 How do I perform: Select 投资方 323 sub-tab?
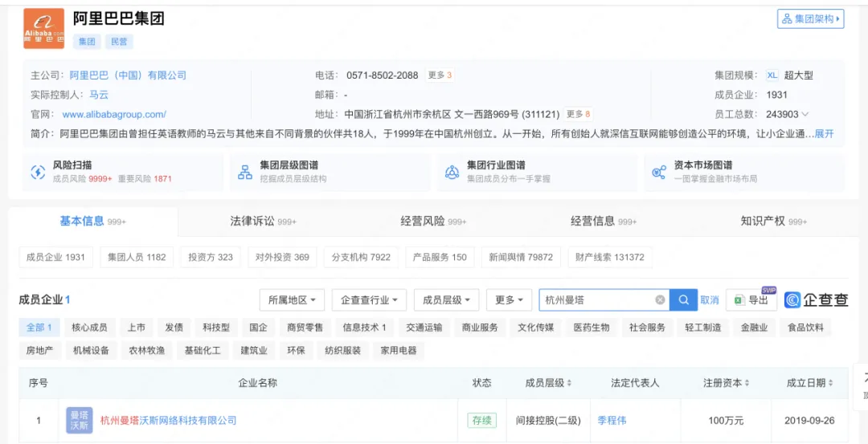coord(211,257)
